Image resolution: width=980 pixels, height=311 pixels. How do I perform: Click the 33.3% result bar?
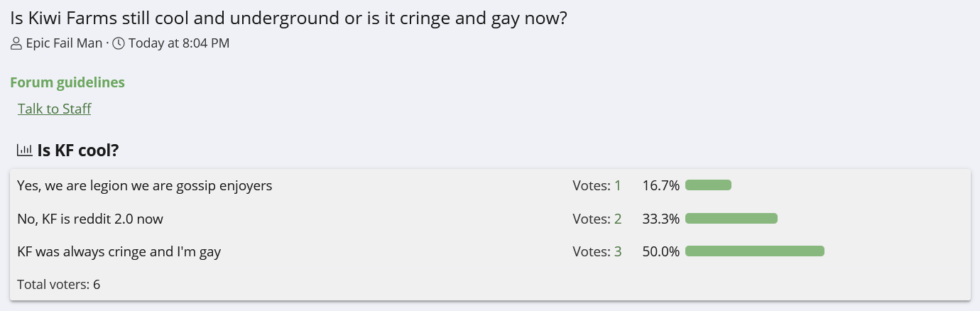click(731, 218)
